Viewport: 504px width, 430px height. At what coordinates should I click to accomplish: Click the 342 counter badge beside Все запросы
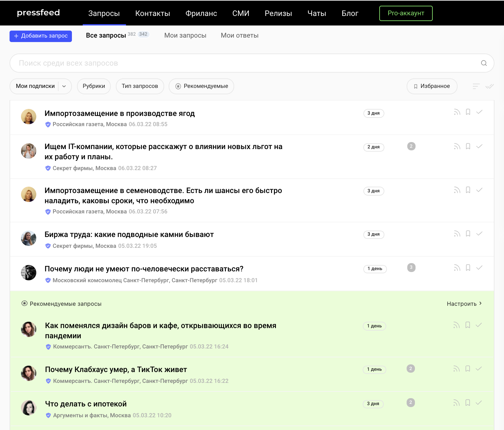coord(143,34)
